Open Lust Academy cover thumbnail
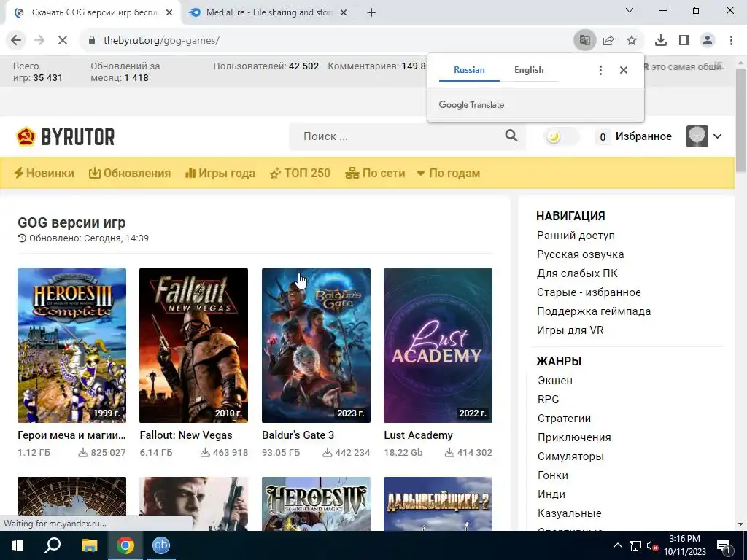Image resolution: width=747 pixels, height=560 pixels. pyautogui.click(x=438, y=345)
